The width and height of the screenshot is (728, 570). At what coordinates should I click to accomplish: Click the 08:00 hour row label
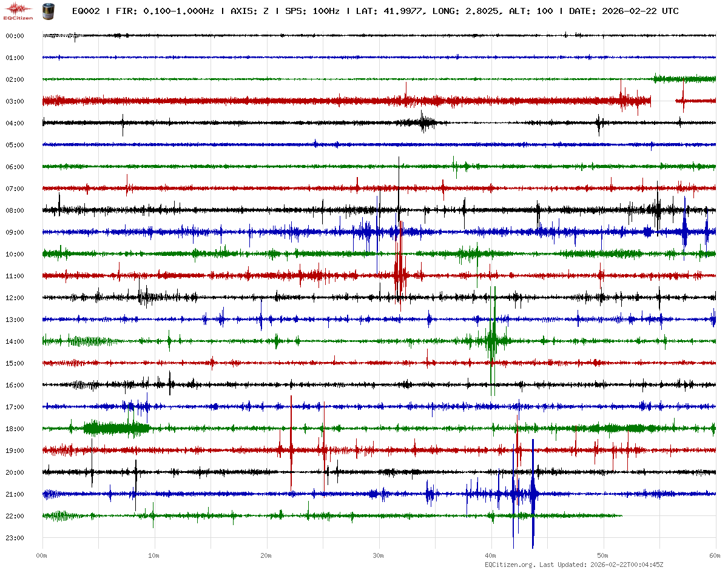15,210
